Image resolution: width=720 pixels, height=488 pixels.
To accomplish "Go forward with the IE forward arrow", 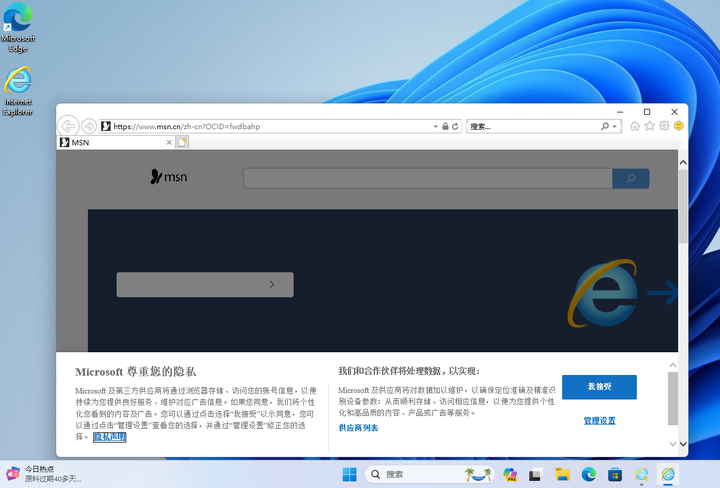I will point(89,126).
